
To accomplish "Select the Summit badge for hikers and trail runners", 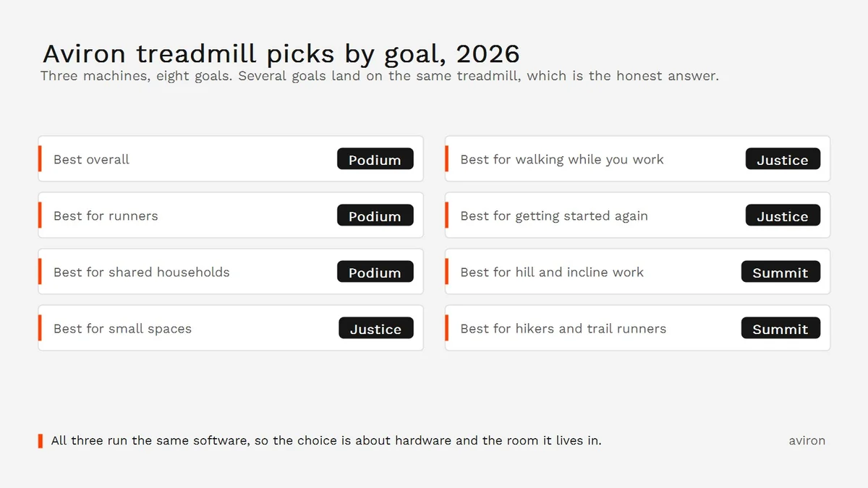I will [x=780, y=328].
